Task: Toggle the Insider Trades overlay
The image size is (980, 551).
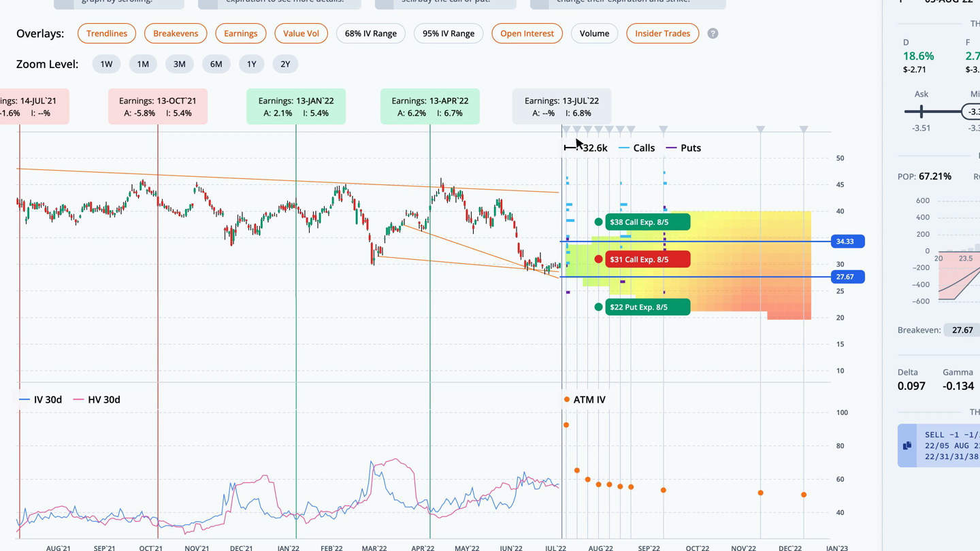Action: click(x=662, y=33)
